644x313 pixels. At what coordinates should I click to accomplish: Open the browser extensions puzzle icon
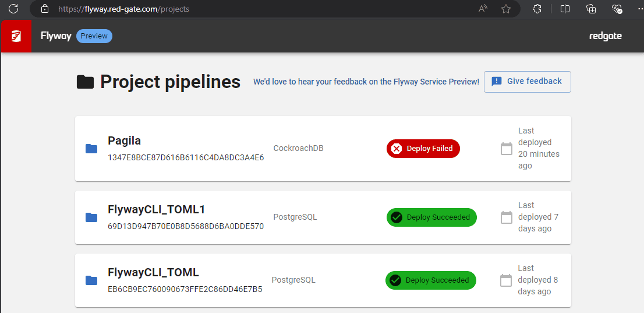pyautogui.click(x=537, y=9)
